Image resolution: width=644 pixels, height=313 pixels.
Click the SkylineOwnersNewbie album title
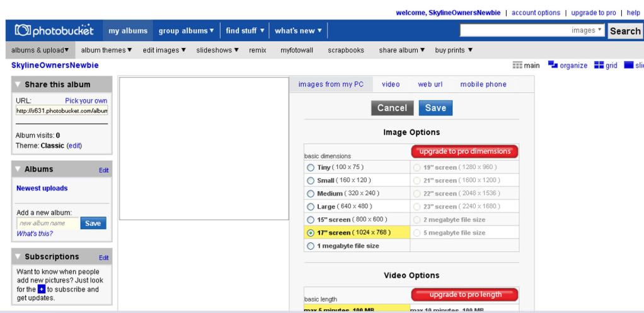click(x=55, y=66)
